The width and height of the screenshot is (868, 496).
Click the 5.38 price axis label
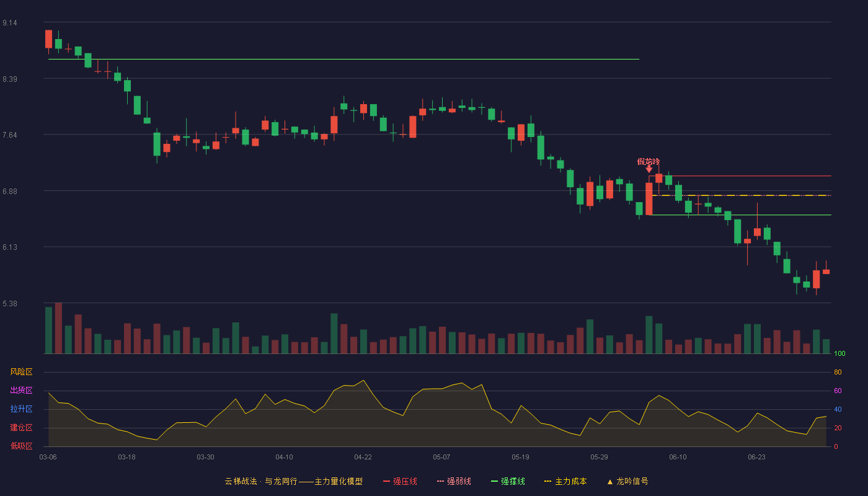(10, 304)
